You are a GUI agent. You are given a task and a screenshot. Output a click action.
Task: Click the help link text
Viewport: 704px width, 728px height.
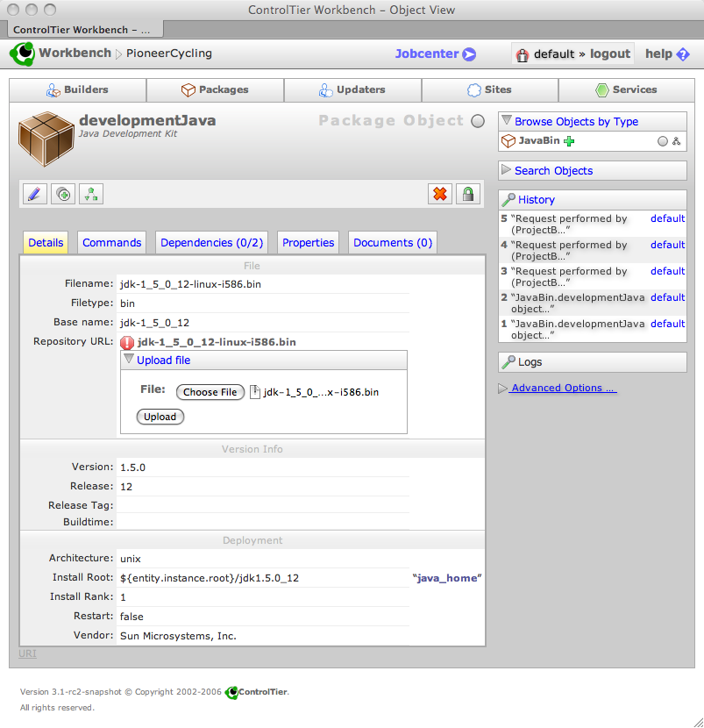tap(659, 54)
